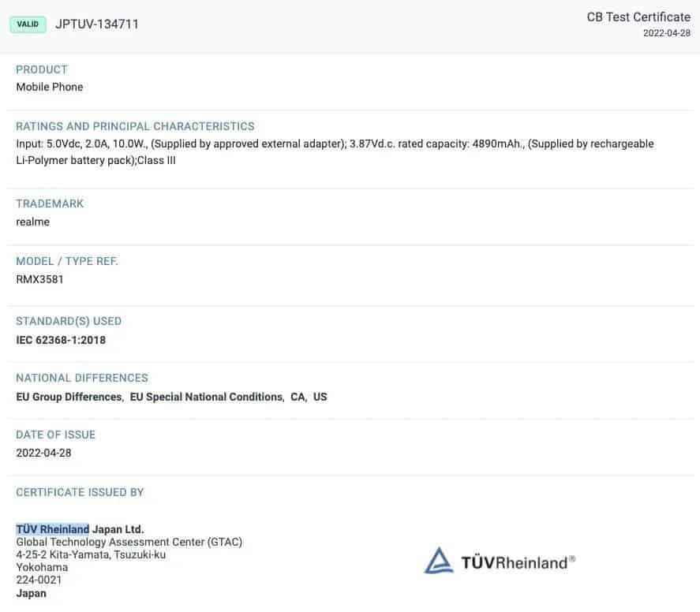This screenshot has height=612, width=700.
Task: Click the TÜVRheinland logo wordmark
Action: tap(518, 562)
